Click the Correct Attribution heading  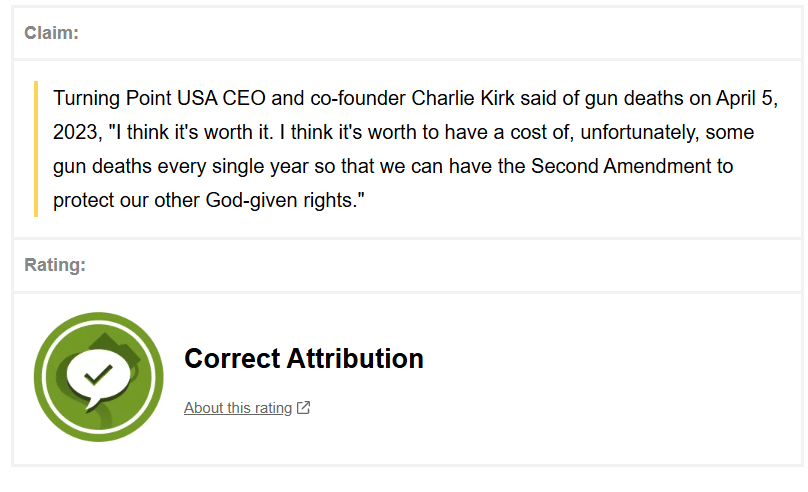(x=304, y=358)
